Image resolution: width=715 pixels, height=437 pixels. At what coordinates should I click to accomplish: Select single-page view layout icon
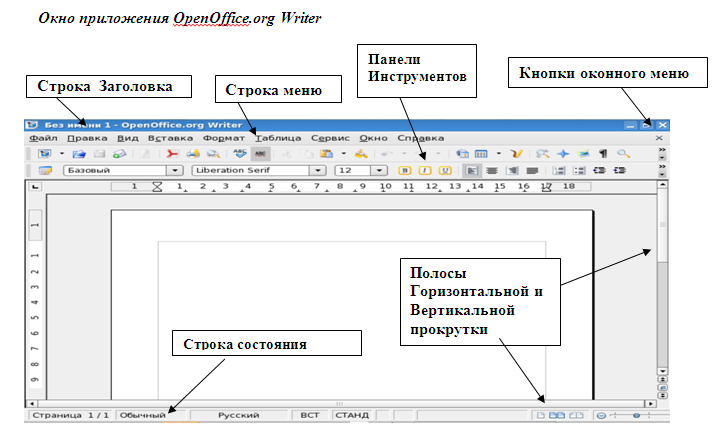point(540,415)
